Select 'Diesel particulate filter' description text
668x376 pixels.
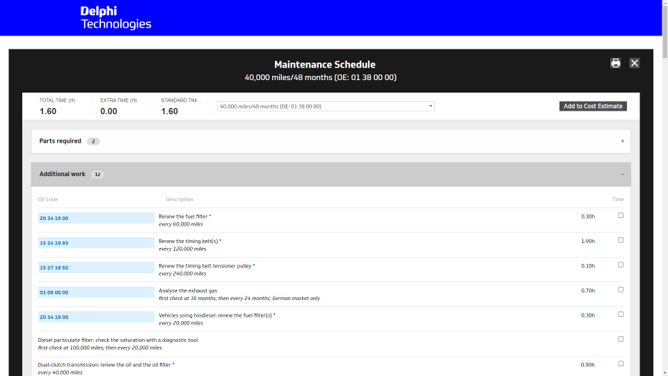(118, 340)
